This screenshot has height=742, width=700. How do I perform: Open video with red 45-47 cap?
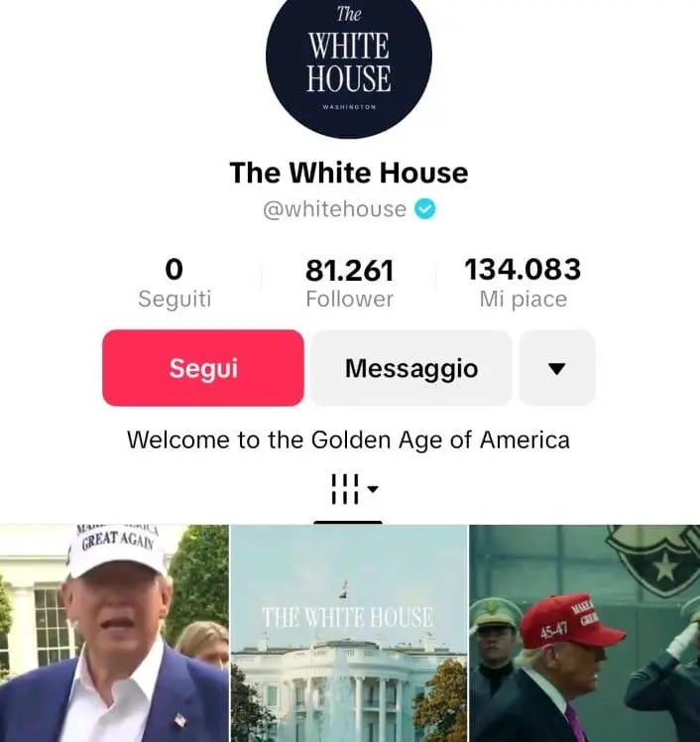click(585, 633)
